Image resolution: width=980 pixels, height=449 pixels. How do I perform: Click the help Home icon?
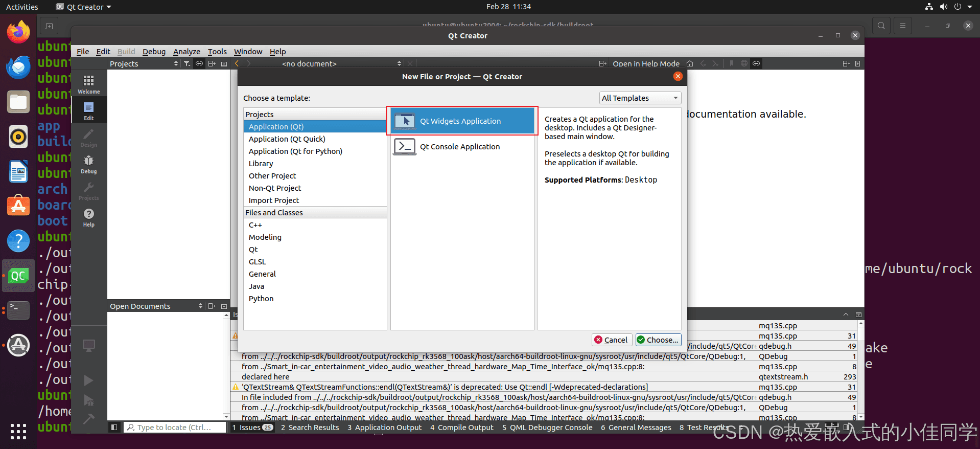pyautogui.click(x=690, y=63)
